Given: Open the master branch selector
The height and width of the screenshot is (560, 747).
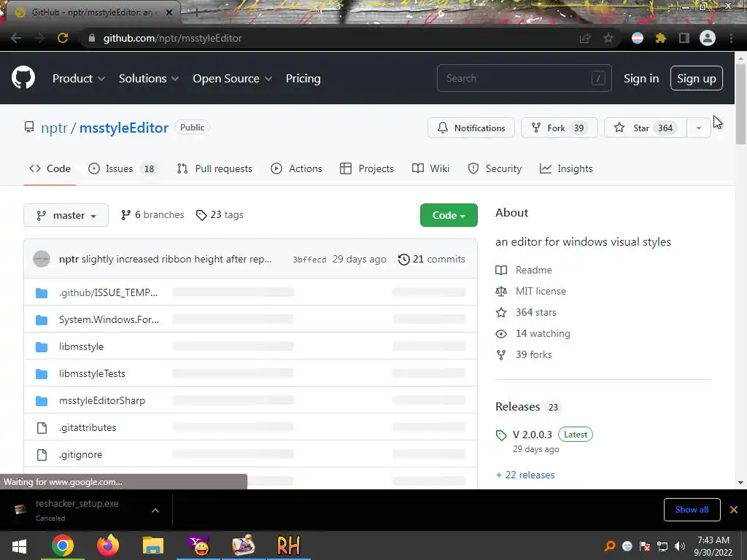Looking at the screenshot, I should (66, 215).
